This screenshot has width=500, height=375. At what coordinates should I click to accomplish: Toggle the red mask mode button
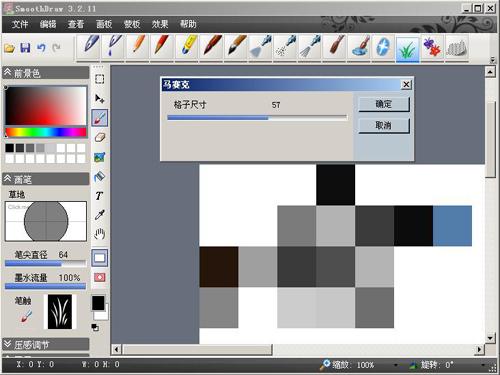click(100, 277)
